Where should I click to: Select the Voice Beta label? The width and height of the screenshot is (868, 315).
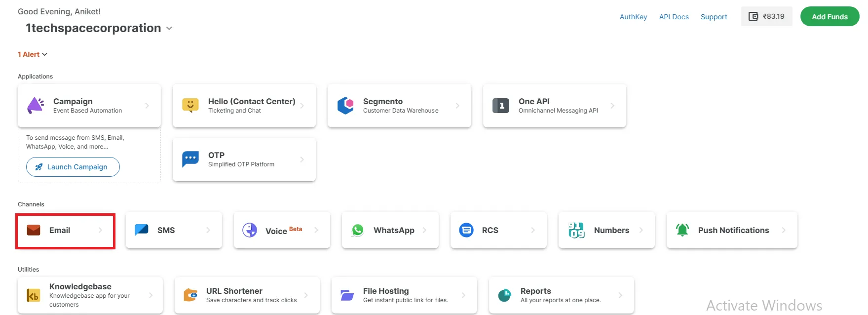pyautogui.click(x=284, y=230)
